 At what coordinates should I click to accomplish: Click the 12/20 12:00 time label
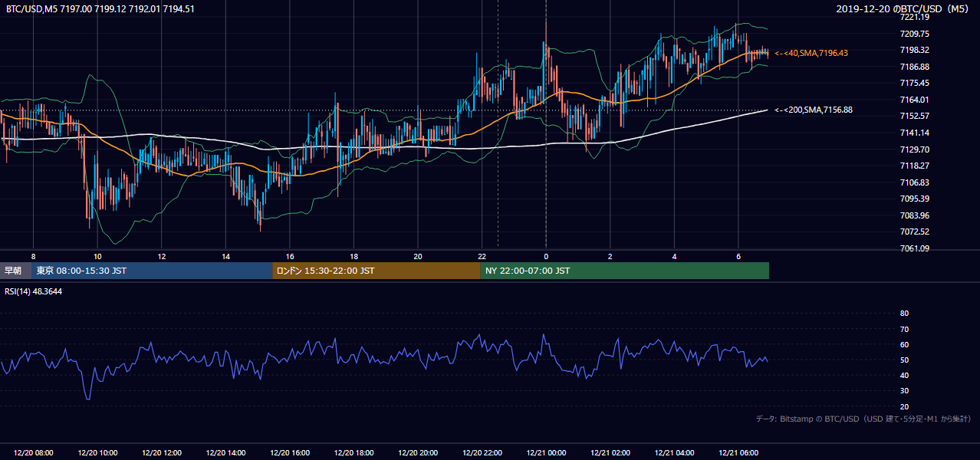(x=161, y=453)
